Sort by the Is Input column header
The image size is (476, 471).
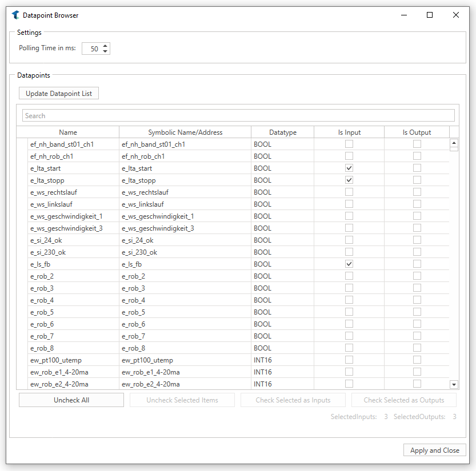pos(349,132)
